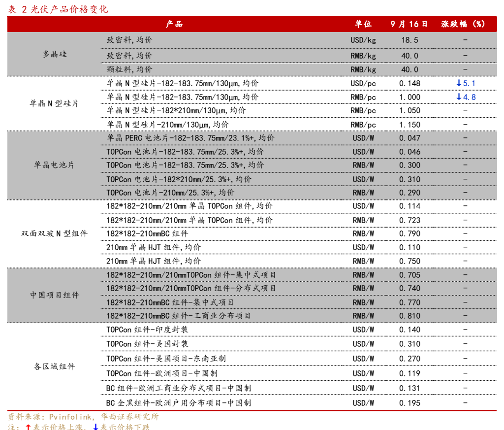The height and width of the screenshot is (430, 504).
Task: Click the price value 0.740
Action: [x=410, y=289]
